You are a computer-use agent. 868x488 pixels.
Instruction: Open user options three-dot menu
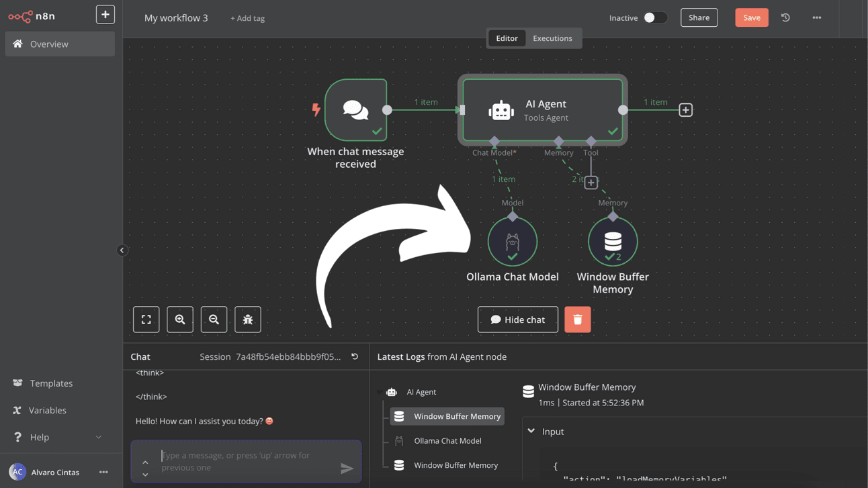[x=103, y=472]
